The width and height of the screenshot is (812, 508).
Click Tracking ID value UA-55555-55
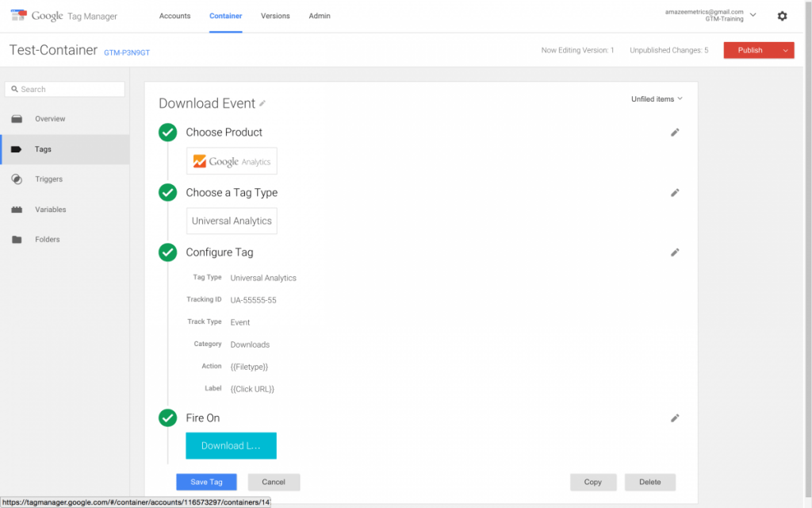tap(253, 300)
